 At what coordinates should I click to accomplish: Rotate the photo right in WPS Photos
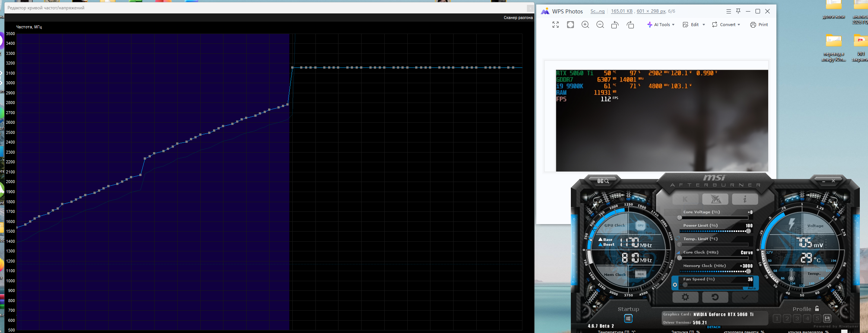click(630, 25)
